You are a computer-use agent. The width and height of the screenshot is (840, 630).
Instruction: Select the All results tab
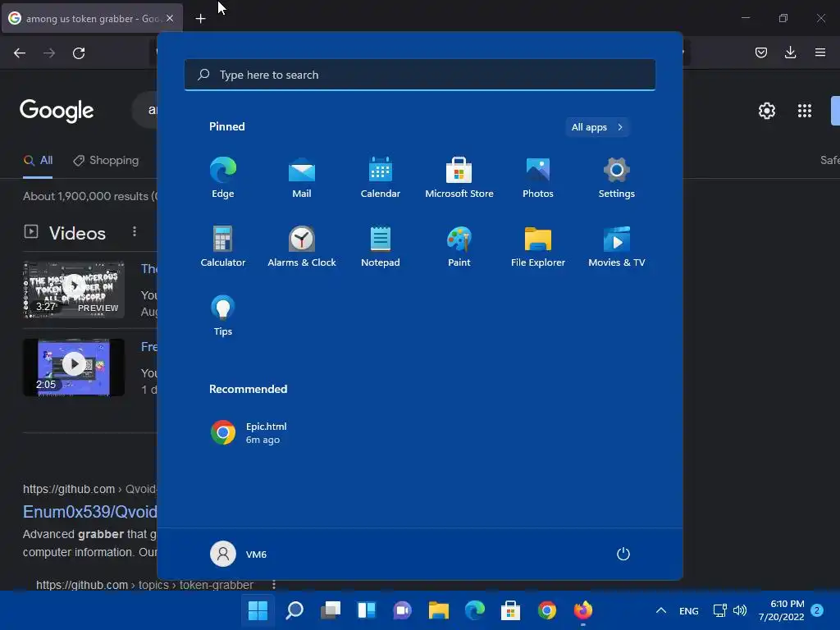[x=38, y=160]
